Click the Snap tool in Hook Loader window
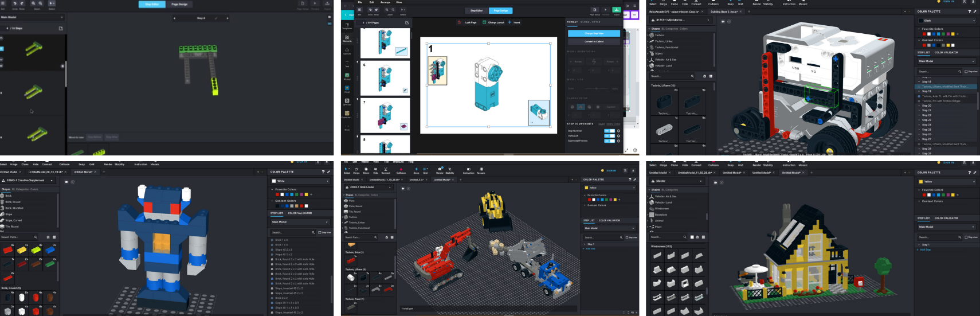This screenshot has height=316, width=980. tap(416, 170)
